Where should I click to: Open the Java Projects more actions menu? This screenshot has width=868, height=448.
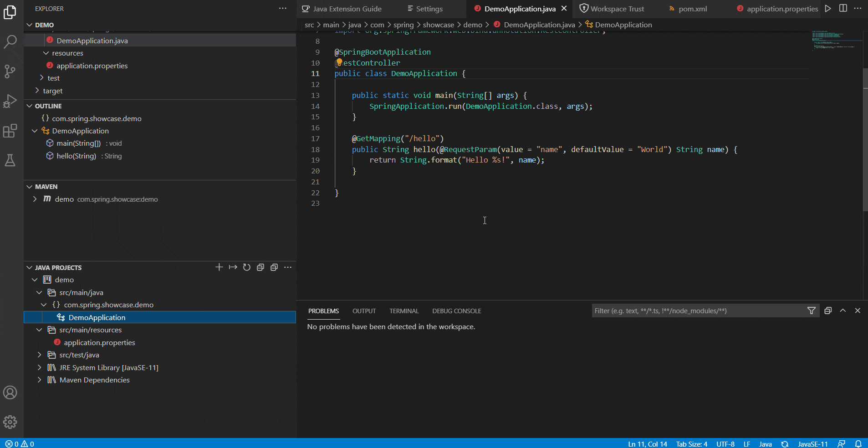288,267
